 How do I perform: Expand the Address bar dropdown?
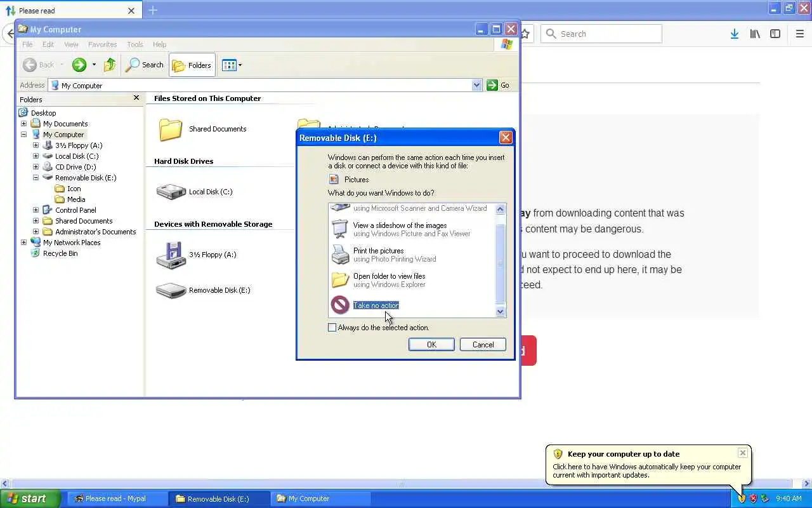[476, 85]
